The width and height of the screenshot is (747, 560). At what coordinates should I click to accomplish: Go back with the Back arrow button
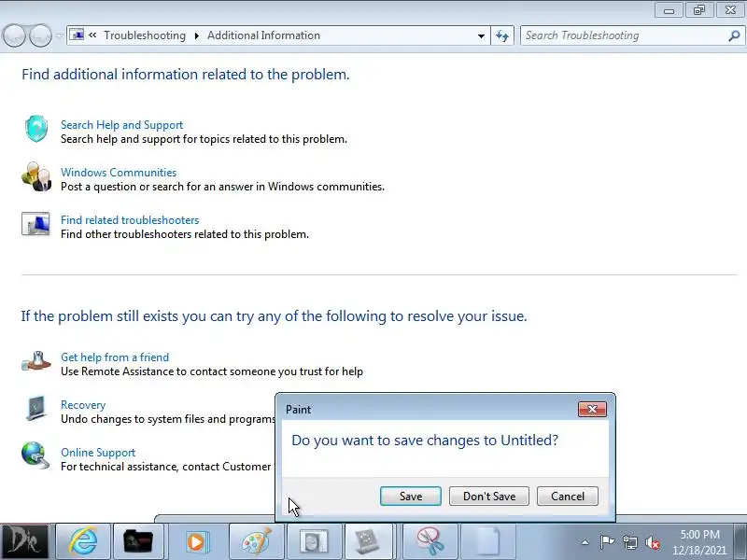point(14,35)
